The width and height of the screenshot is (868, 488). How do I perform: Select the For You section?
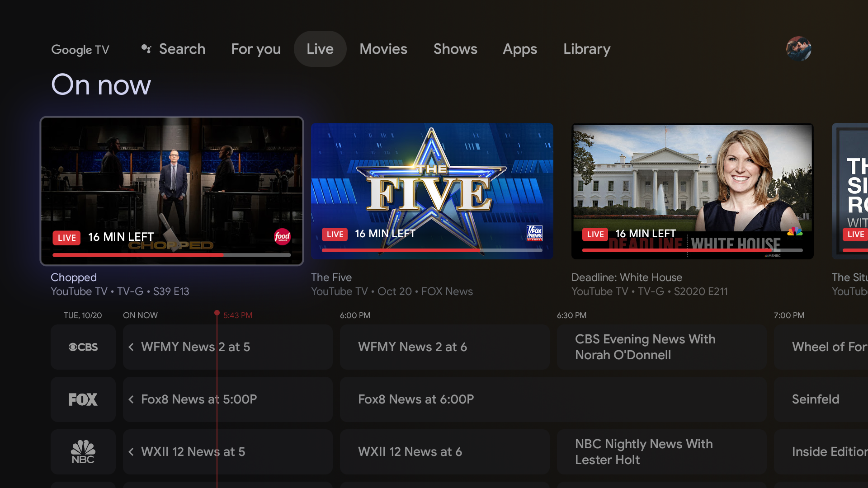256,49
